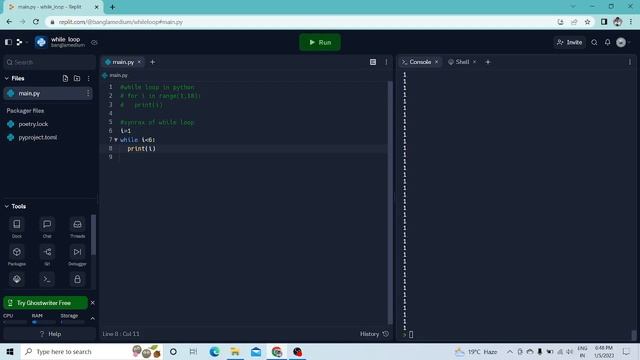Run the Python program
The width and height of the screenshot is (640, 360).
pyautogui.click(x=320, y=42)
